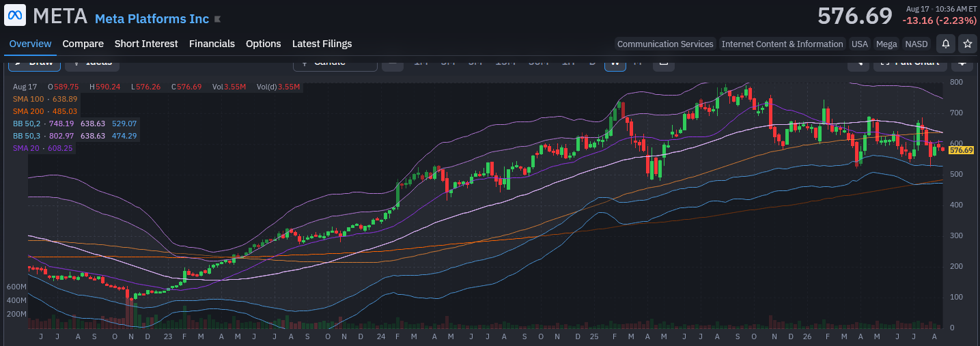This screenshot has width=980, height=346.
Task: Click the BB 50,2 indicator legend
Action: pyautogui.click(x=74, y=124)
